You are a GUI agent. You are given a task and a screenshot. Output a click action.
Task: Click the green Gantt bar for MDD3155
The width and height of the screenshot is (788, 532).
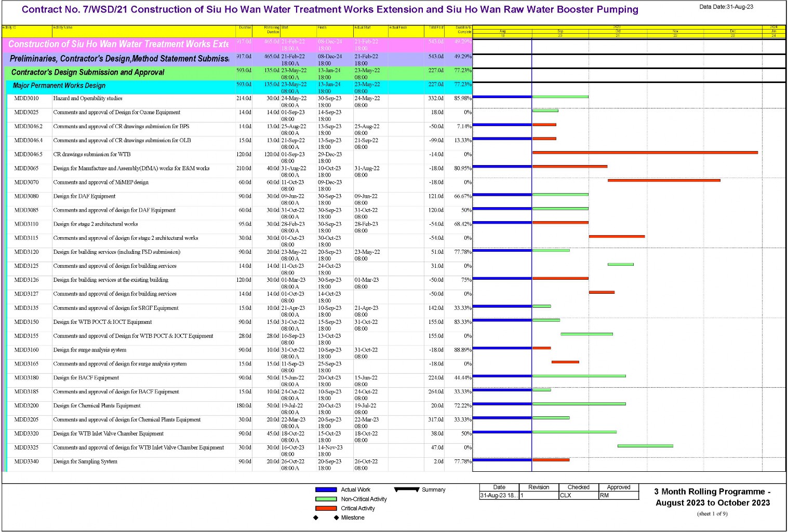coord(586,334)
